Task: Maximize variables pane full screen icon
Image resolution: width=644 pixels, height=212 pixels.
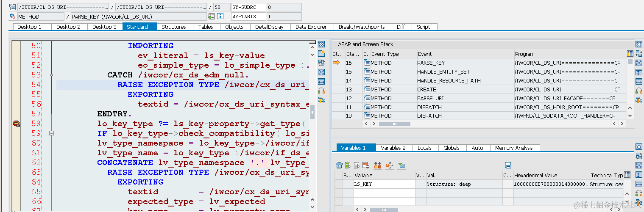Action: tap(639, 165)
